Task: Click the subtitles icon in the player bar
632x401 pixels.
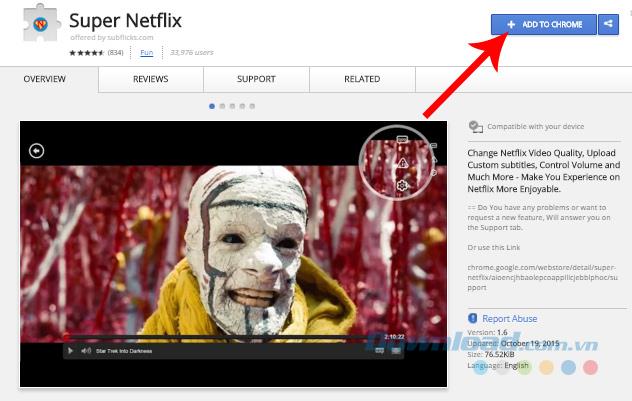Action: tap(381, 350)
